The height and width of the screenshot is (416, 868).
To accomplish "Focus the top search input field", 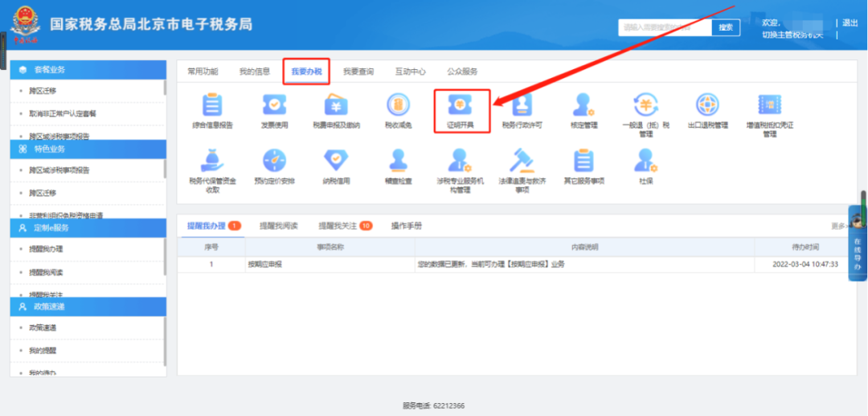I will pyautogui.click(x=665, y=27).
